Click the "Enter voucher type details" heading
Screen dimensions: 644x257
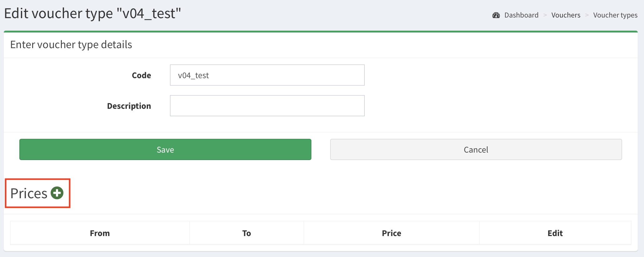pyautogui.click(x=71, y=45)
